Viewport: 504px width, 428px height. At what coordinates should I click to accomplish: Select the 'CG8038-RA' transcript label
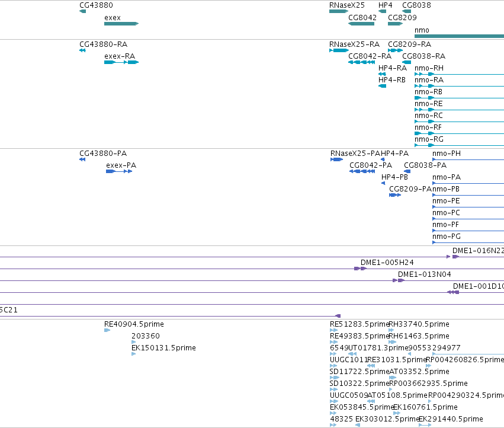pos(423,56)
